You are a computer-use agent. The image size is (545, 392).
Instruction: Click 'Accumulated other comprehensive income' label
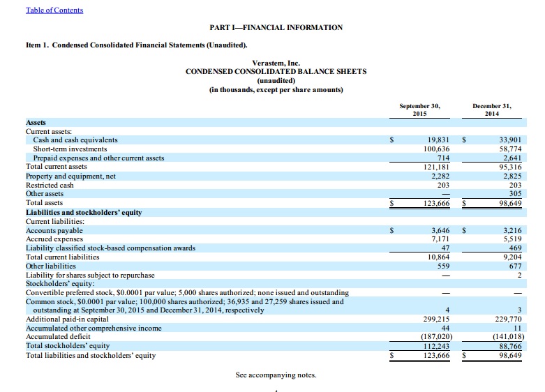pos(94,328)
